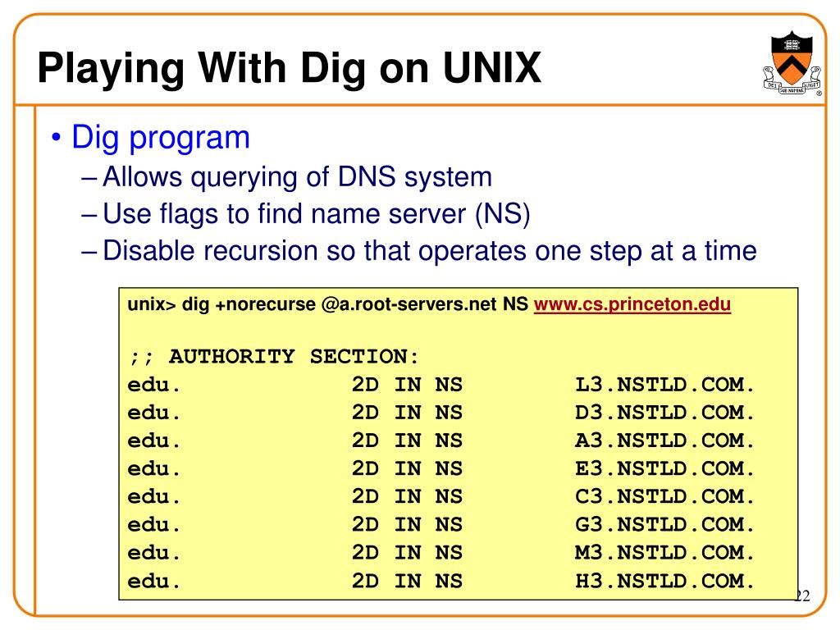The width and height of the screenshot is (840, 630).
Task: Select E3.NSTLD.COM. name server entry
Action: click(x=664, y=468)
